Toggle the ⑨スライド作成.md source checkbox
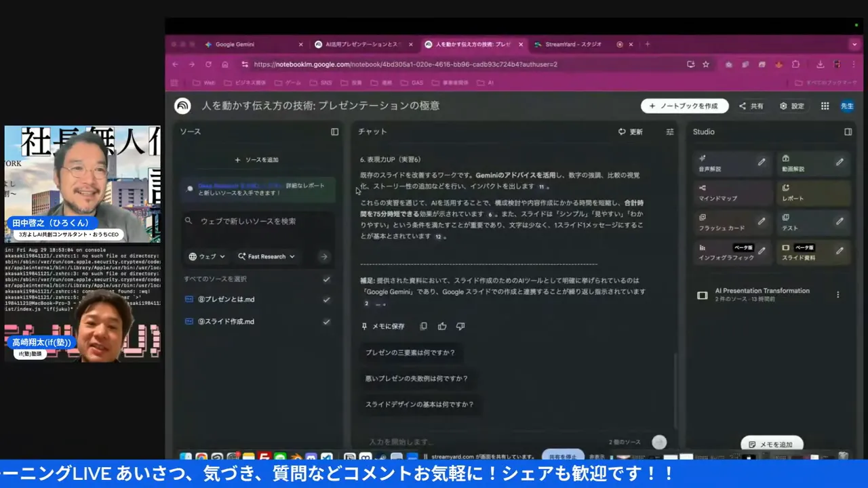Image resolution: width=868 pixels, height=488 pixels. [x=326, y=321]
